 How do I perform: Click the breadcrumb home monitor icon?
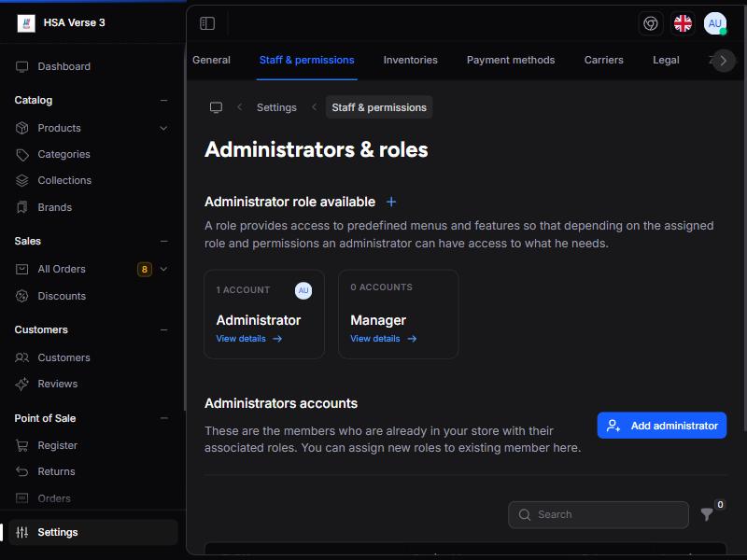tap(217, 107)
